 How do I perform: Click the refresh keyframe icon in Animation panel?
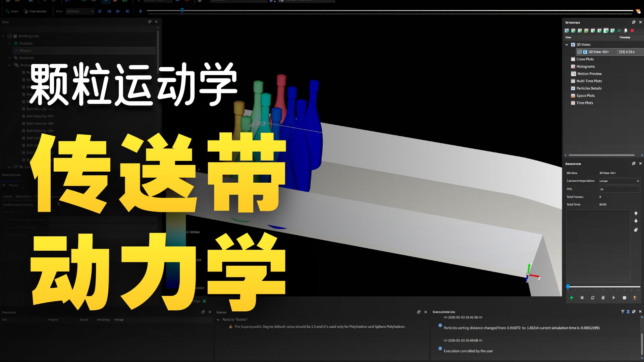(x=592, y=298)
